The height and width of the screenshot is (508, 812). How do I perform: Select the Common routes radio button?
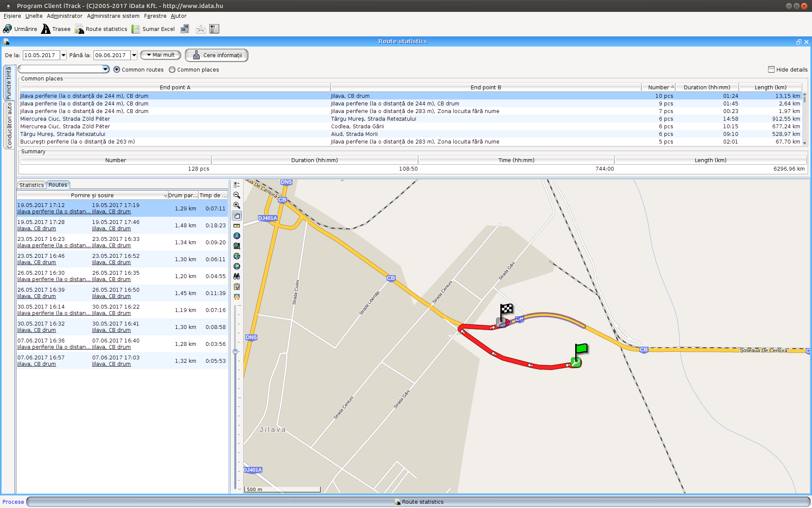tap(117, 70)
